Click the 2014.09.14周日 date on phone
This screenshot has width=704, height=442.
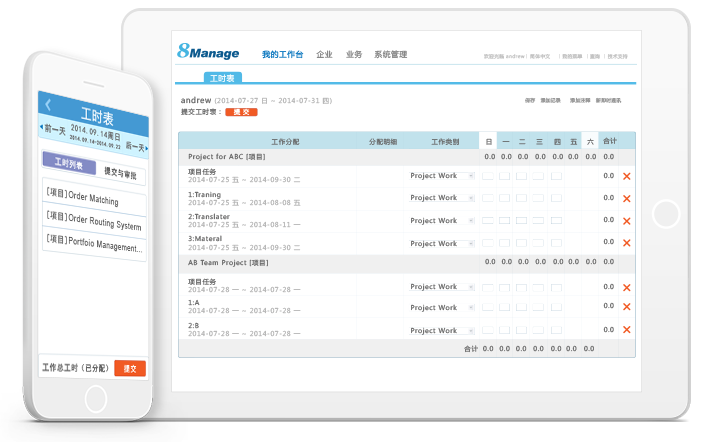(x=95, y=133)
